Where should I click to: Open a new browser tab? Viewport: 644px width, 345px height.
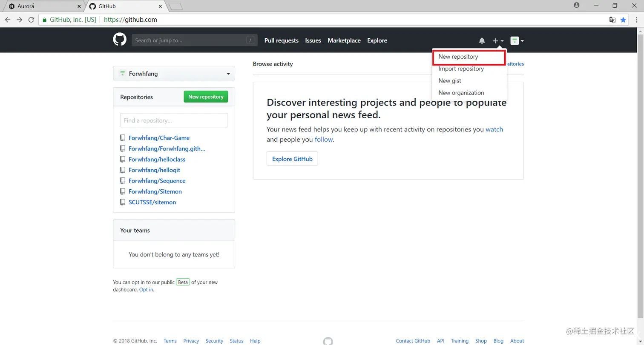[175, 6]
